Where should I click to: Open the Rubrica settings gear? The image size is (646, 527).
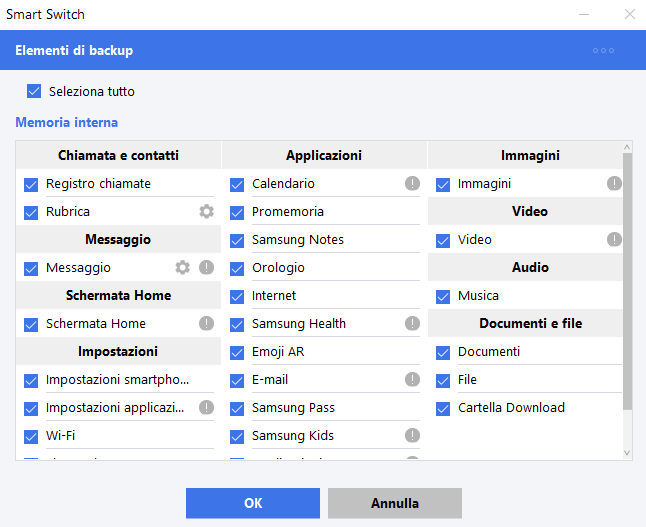point(206,211)
